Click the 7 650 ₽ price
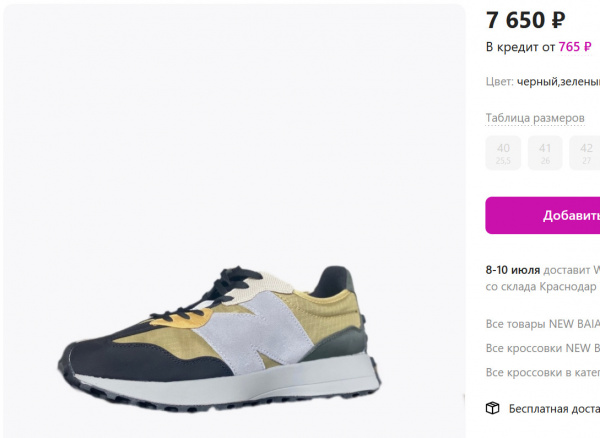600x438 pixels. tap(525, 20)
